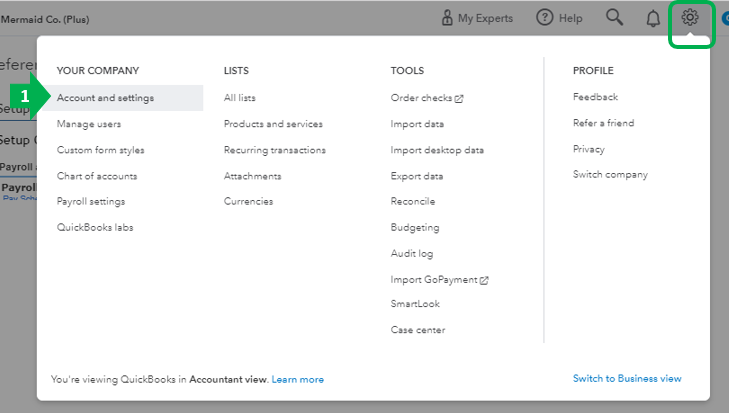729x413 pixels.
Task: Open Payroll settings
Action: click(x=91, y=201)
